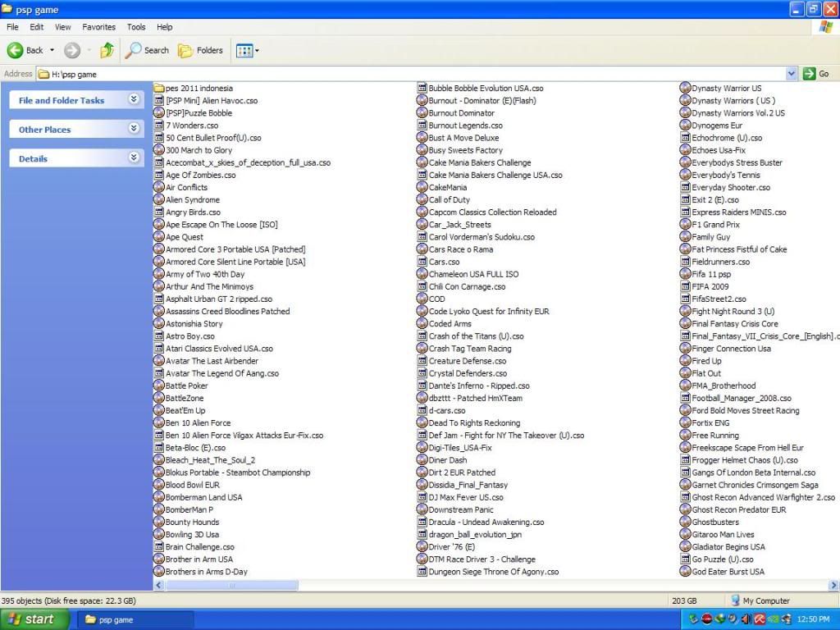Click the Ghostbusters disc icon
The width and height of the screenshot is (840, 630).
point(685,522)
